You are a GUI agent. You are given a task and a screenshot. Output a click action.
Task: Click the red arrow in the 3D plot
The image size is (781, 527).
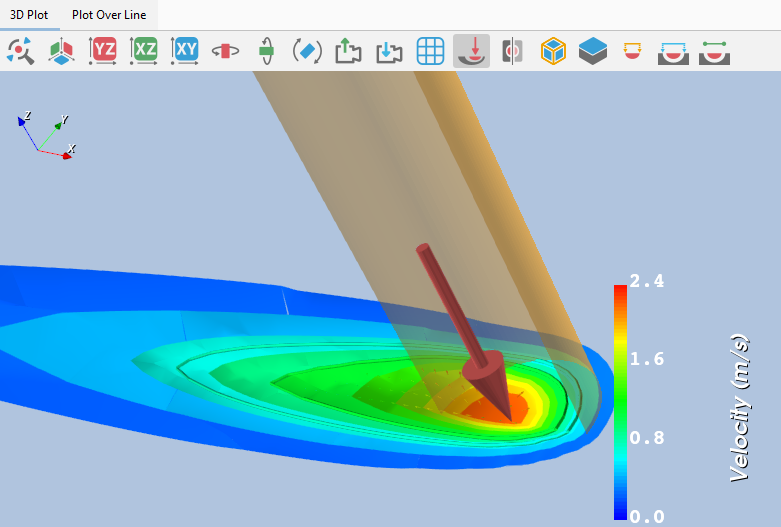point(466,332)
